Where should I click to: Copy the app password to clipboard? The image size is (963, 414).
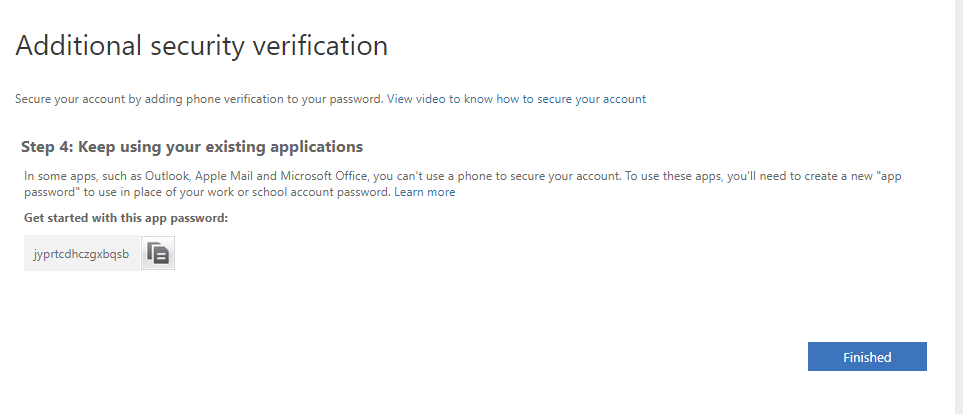(158, 254)
